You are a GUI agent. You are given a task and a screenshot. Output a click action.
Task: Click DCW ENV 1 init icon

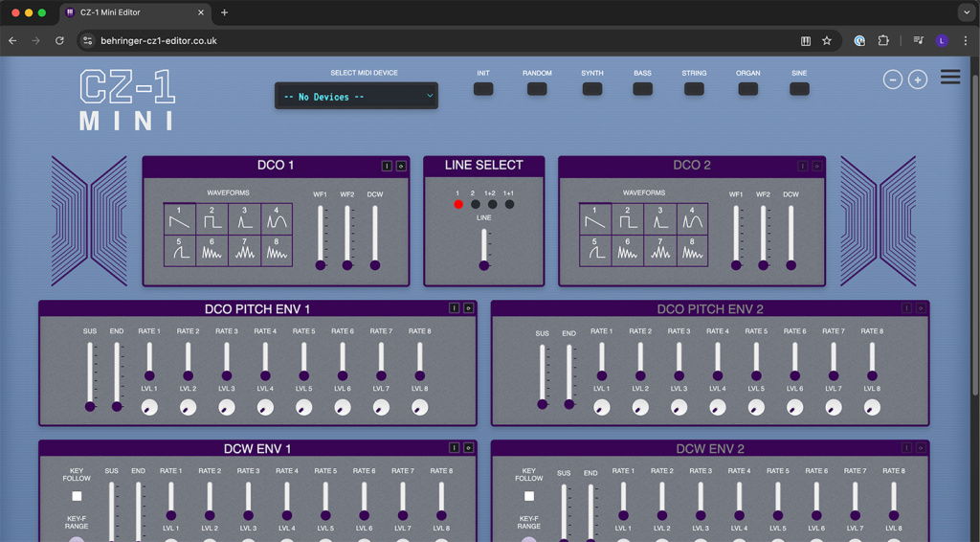(x=455, y=447)
